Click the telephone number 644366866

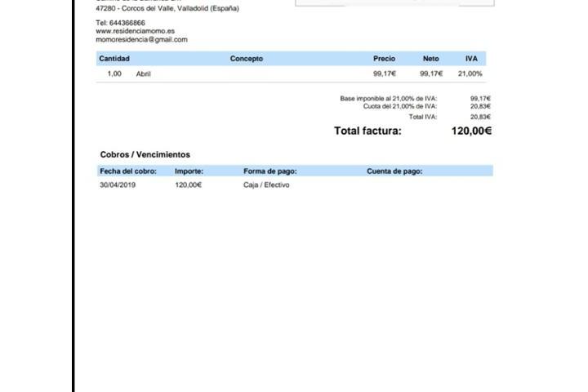tap(120, 23)
